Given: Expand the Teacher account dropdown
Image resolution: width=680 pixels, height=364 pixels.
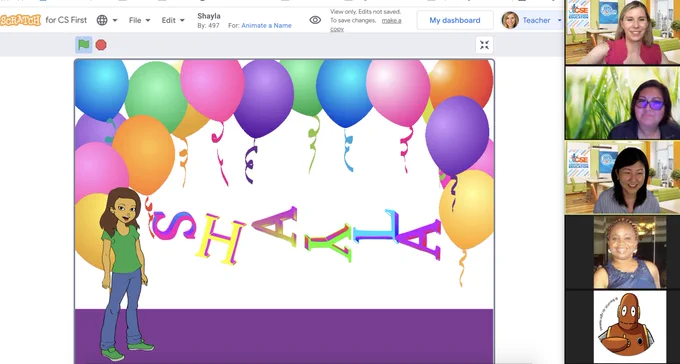Looking at the screenshot, I should (559, 20).
